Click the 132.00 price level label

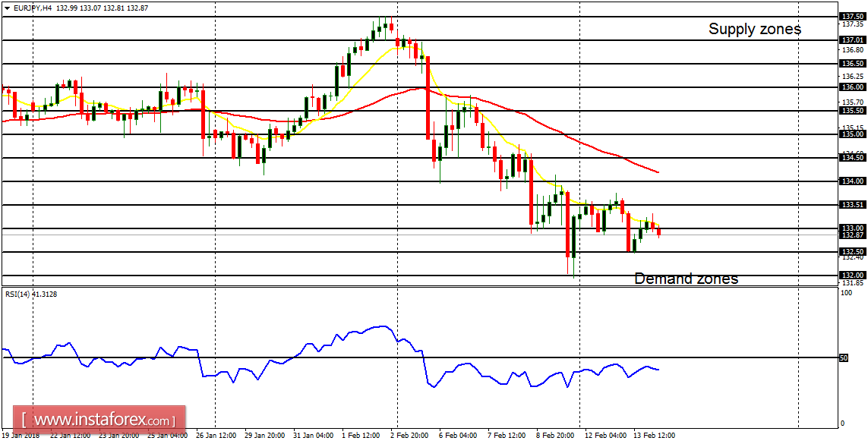(852, 275)
